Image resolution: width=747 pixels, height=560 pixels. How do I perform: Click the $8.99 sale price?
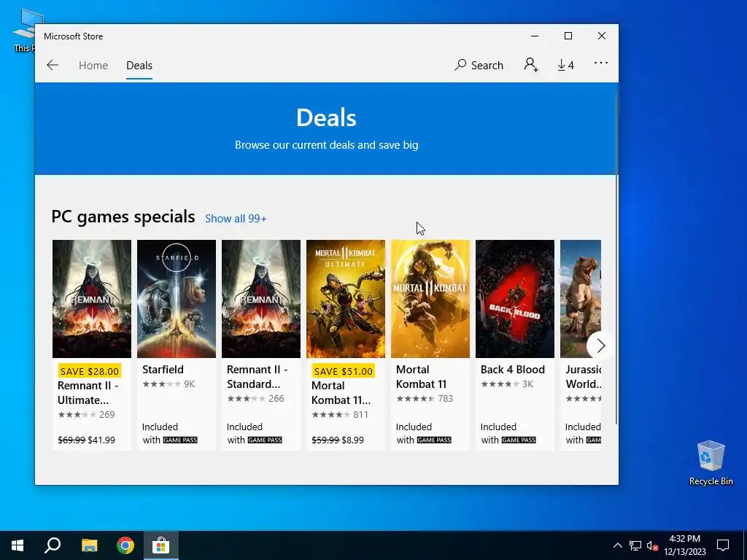[352, 440]
